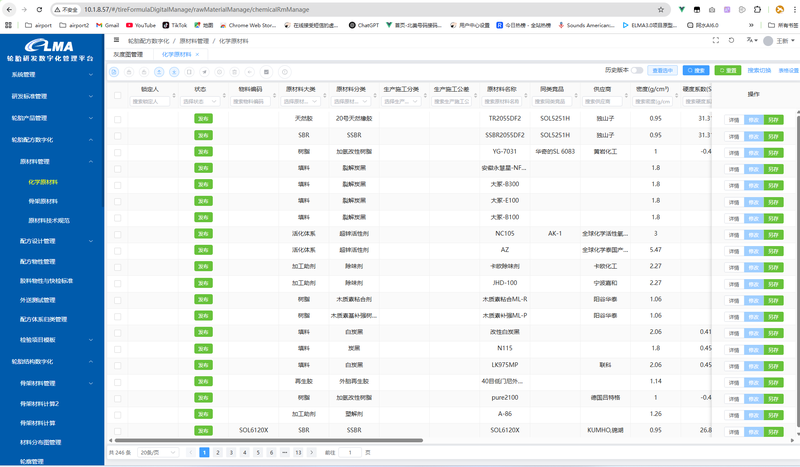This screenshot has width=800, height=467.
Task: Click the blue 搜索 button
Action: 696,70
